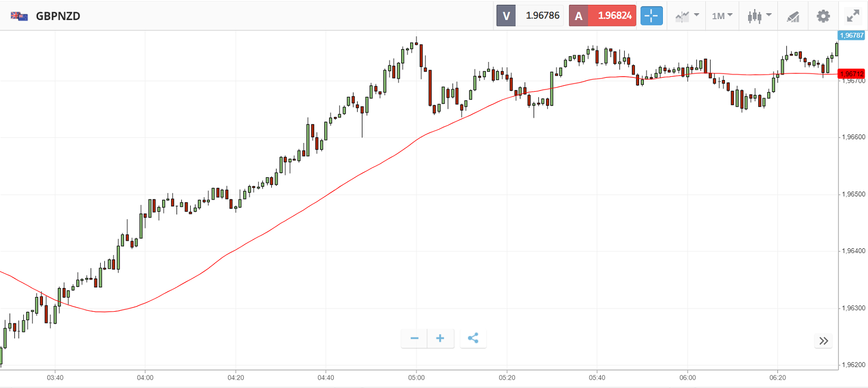Select the drawing tools pencil icon
The width and height of the screenshot is (868, 388).
pos(793,16)
